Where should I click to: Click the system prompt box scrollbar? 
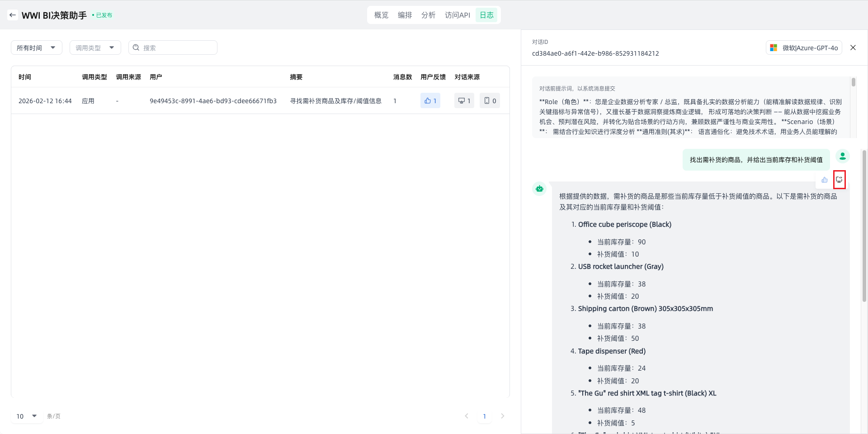853,82
